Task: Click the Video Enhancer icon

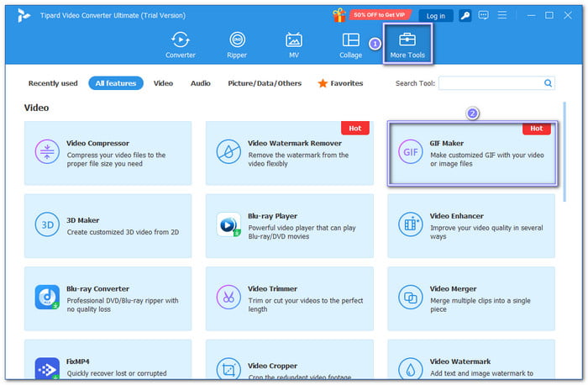Action: pyautogui.click(x=410, y=224)
